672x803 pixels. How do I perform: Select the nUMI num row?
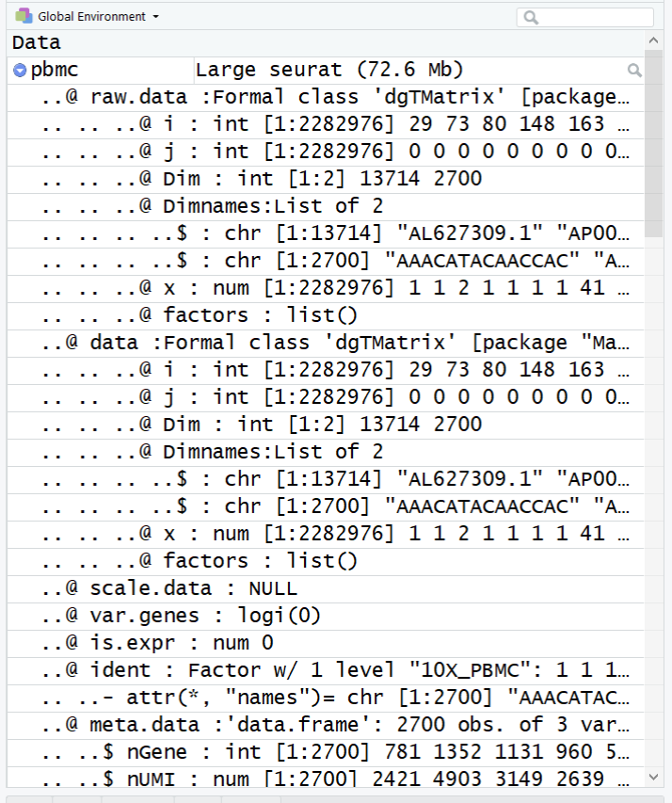click(x=326, y=779)
